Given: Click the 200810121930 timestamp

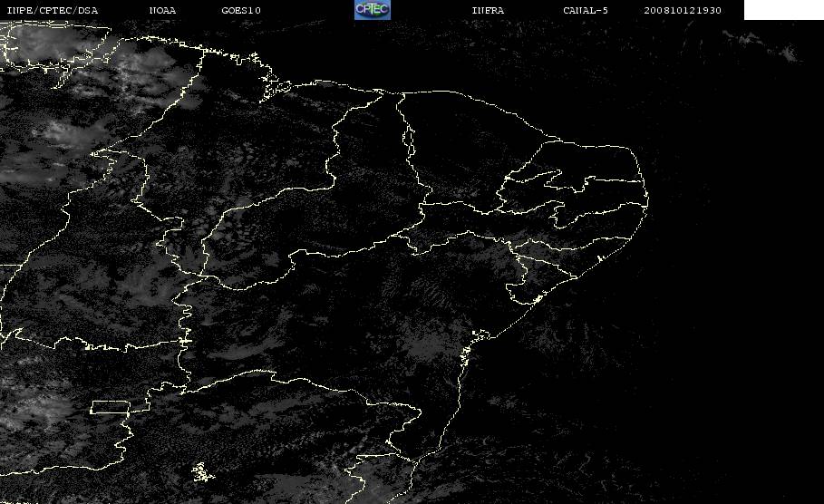Looking at the screenshot, I should pos(683,11).
